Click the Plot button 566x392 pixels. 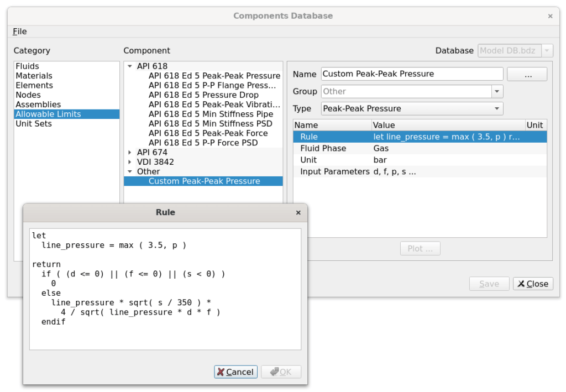point(420,248)
